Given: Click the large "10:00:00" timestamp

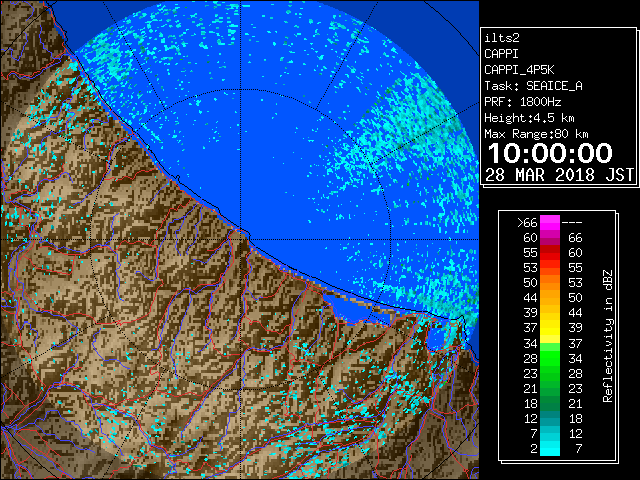Looking at the screenshot, I should (x=550, y=153).
